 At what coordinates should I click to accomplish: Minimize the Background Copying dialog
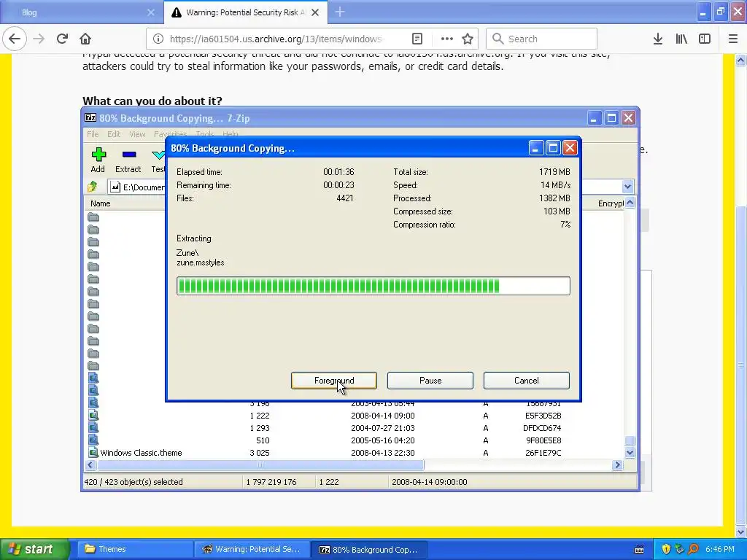[535, 148]
